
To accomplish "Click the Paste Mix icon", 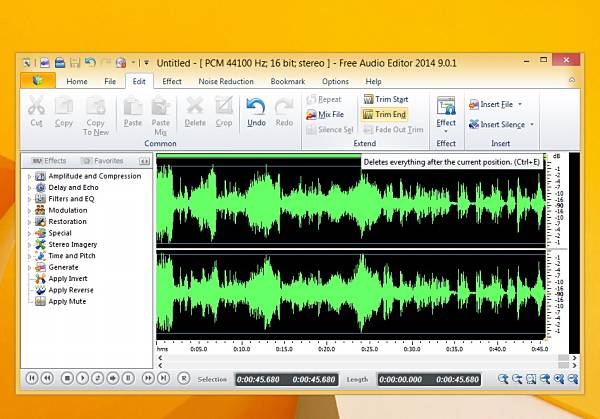I will (160, 106).
